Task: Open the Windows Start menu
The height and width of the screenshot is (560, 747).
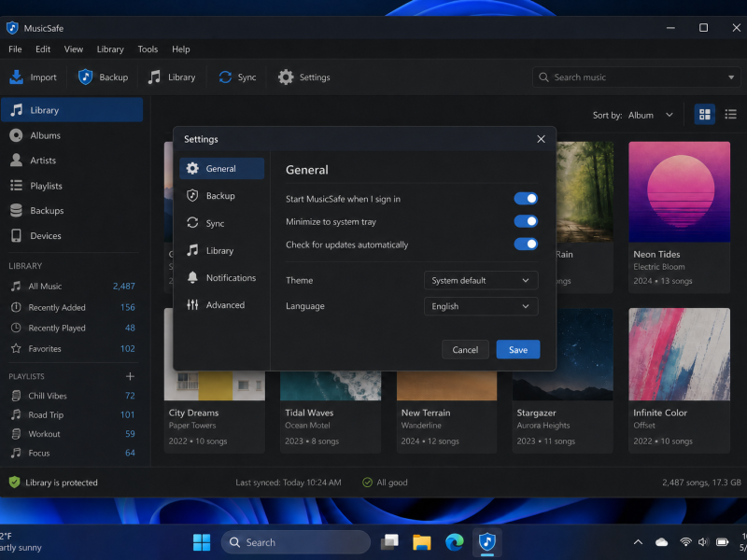Action: tap(202, 542)
